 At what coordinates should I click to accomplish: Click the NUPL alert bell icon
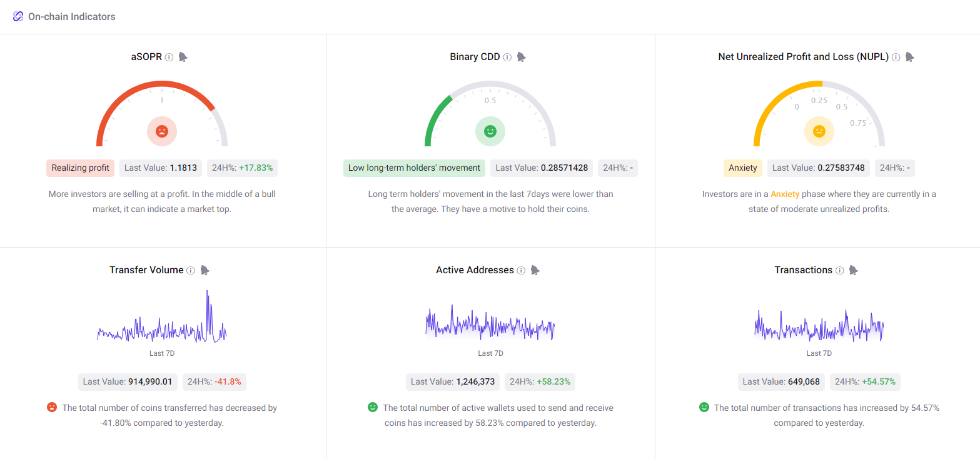[x=909, y=57]
